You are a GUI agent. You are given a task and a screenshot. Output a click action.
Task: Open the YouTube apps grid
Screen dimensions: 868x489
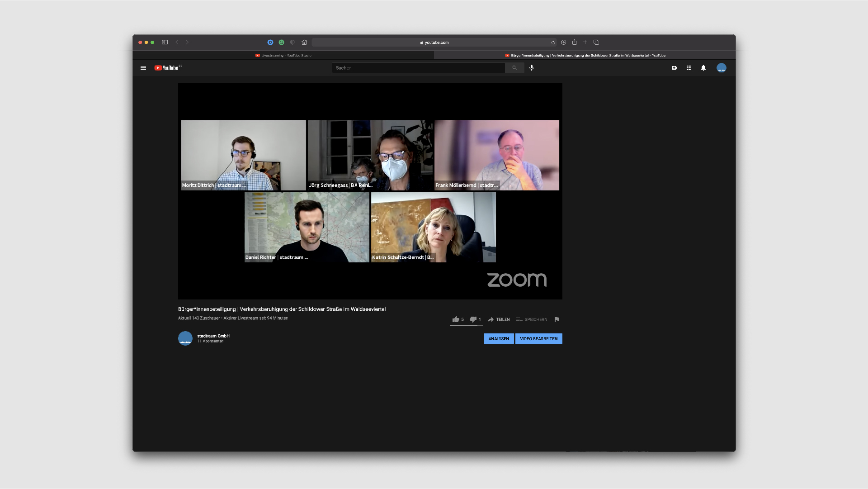689,68
